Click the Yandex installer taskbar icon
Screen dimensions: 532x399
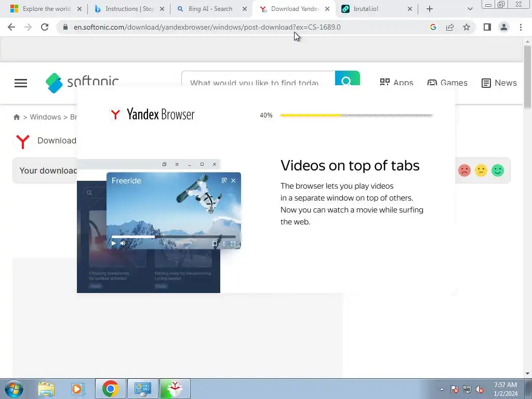[175, 389]
